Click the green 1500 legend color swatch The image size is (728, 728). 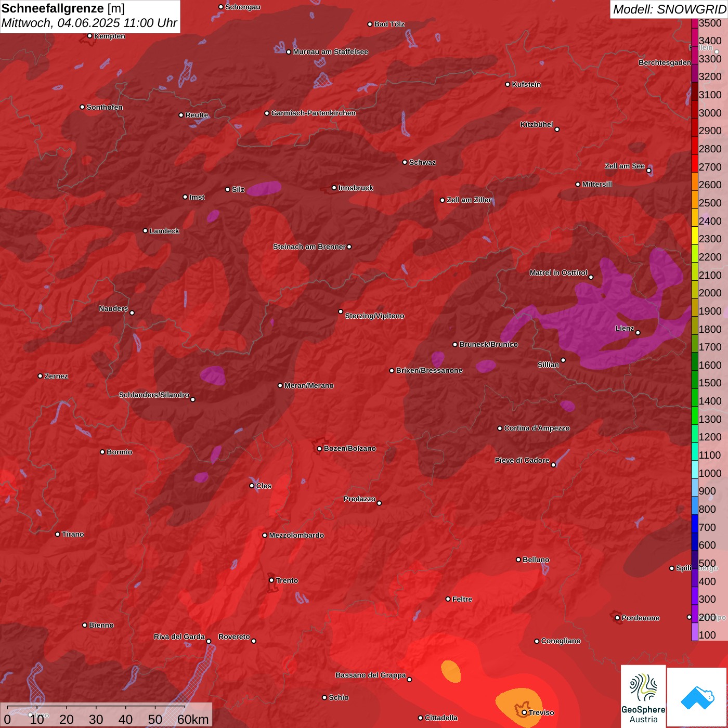(695, 380)
